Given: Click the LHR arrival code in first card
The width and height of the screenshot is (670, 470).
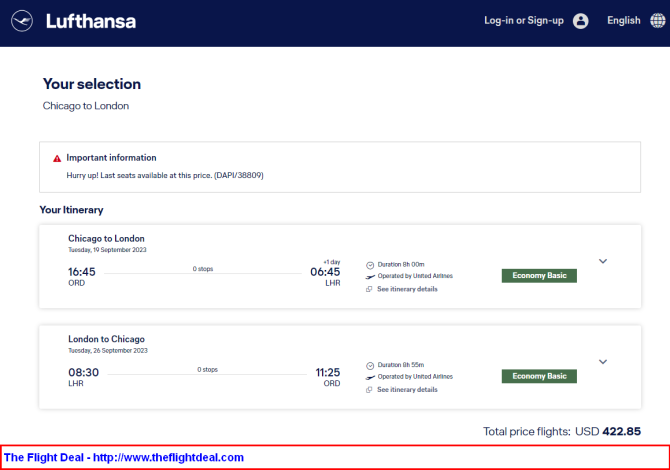Looking at the screenshot, I should click(333, 283).
